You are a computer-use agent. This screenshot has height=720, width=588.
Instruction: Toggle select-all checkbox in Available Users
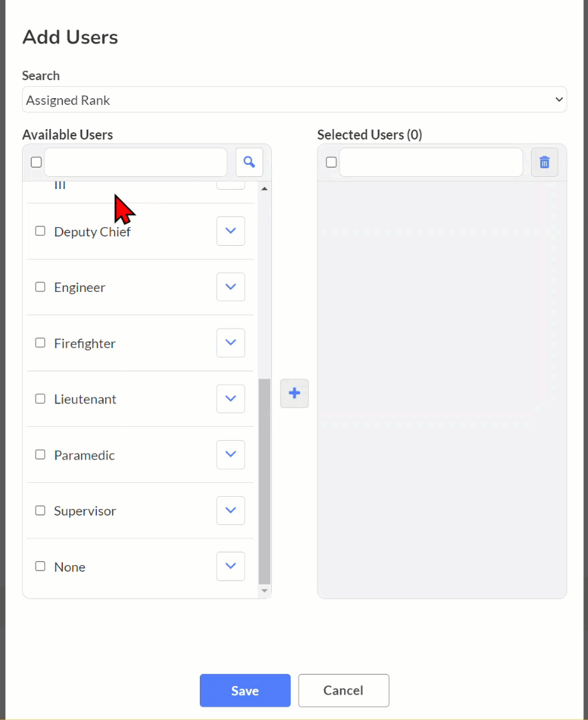click(36, 162)
